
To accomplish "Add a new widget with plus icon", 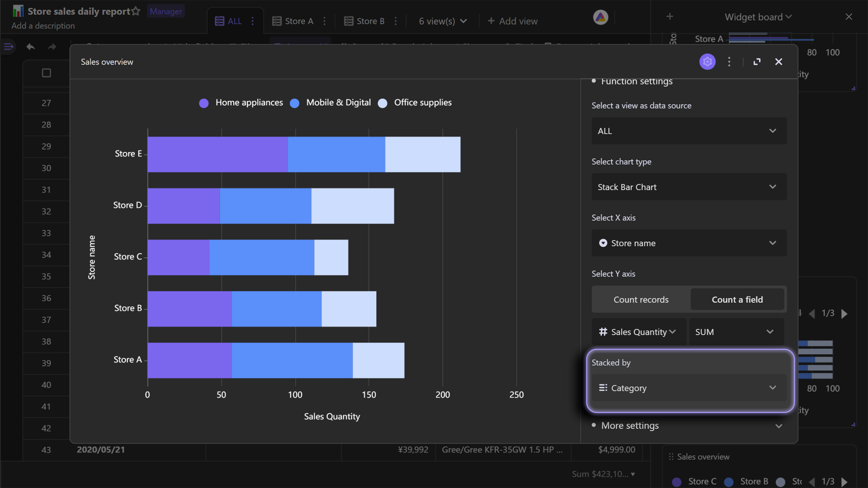I will coord(670,16).
